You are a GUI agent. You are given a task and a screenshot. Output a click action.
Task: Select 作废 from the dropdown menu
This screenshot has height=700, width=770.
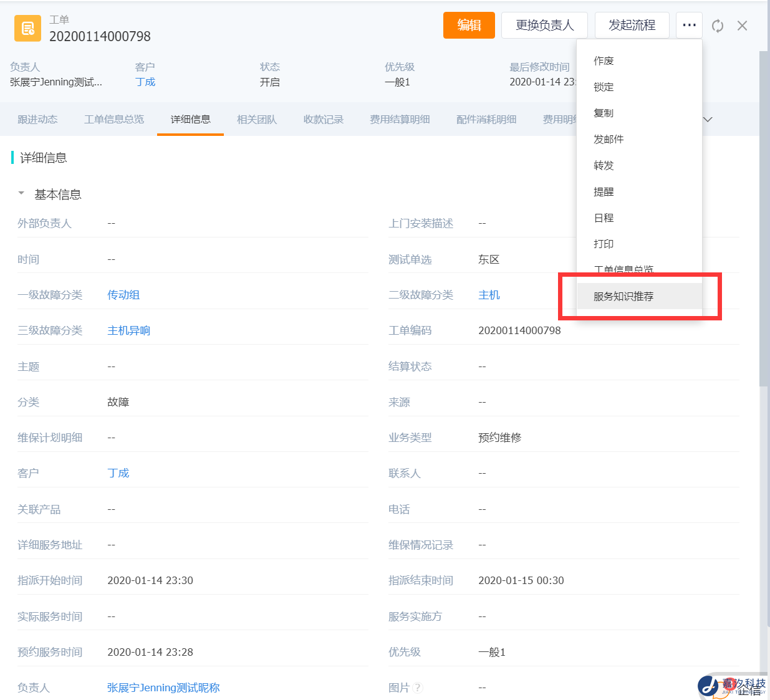point(639,60)
